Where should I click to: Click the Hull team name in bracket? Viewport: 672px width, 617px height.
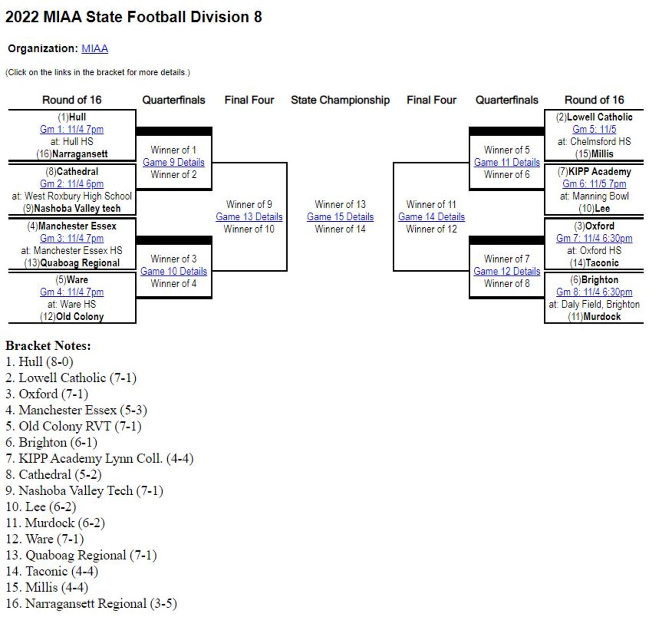[77, 117]
